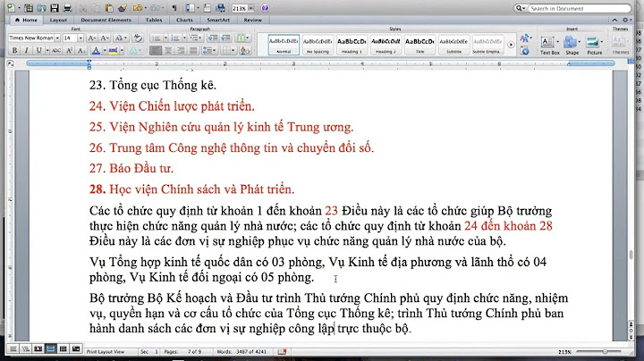
Task: Copy selection using copy icon
Action: click(x=96, y=8)
